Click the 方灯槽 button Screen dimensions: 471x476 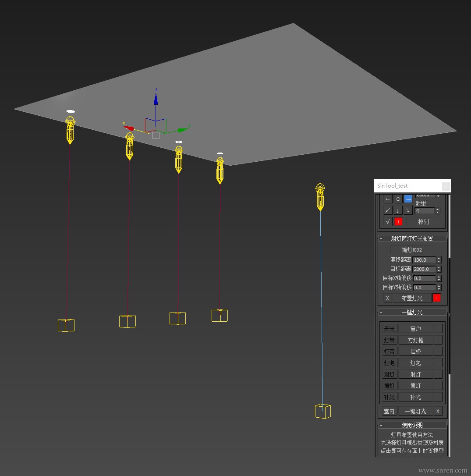tap(415, 340)
